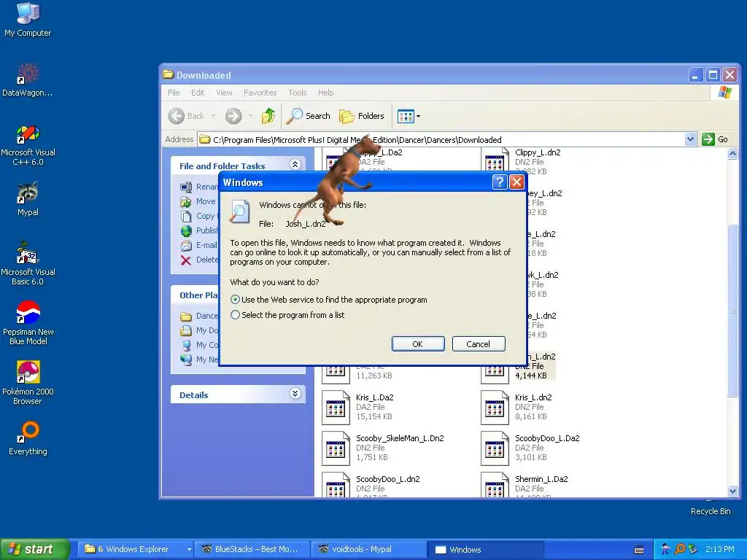
Task: Go up one folder level
Action: point(268,116)
